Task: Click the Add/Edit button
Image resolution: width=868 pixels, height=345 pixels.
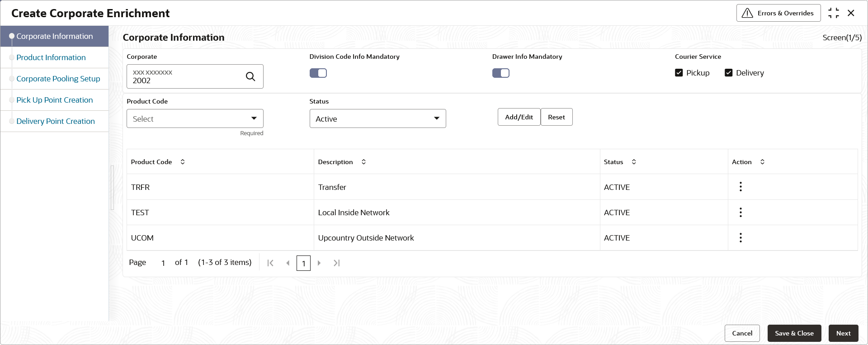Action: tap(519, 117)
